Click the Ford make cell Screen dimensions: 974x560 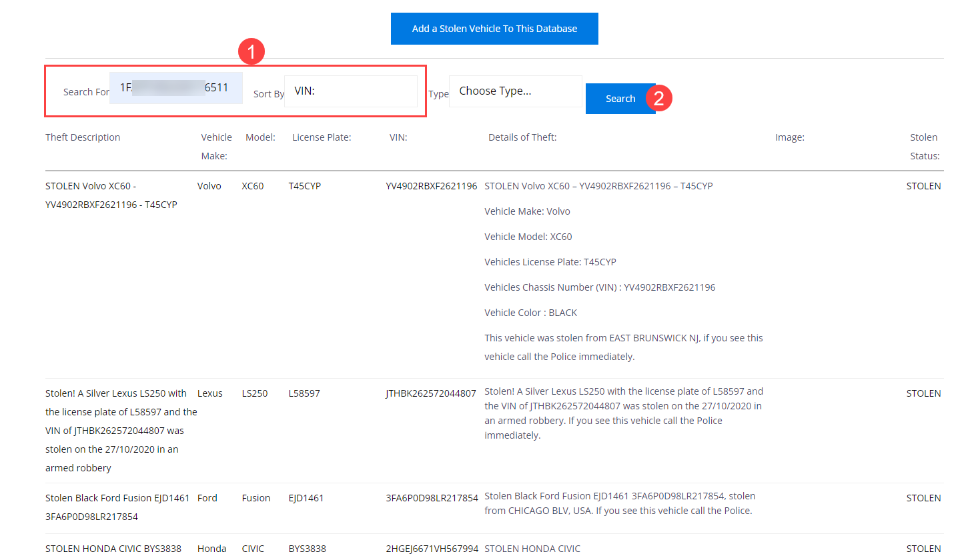pos(207,498)
